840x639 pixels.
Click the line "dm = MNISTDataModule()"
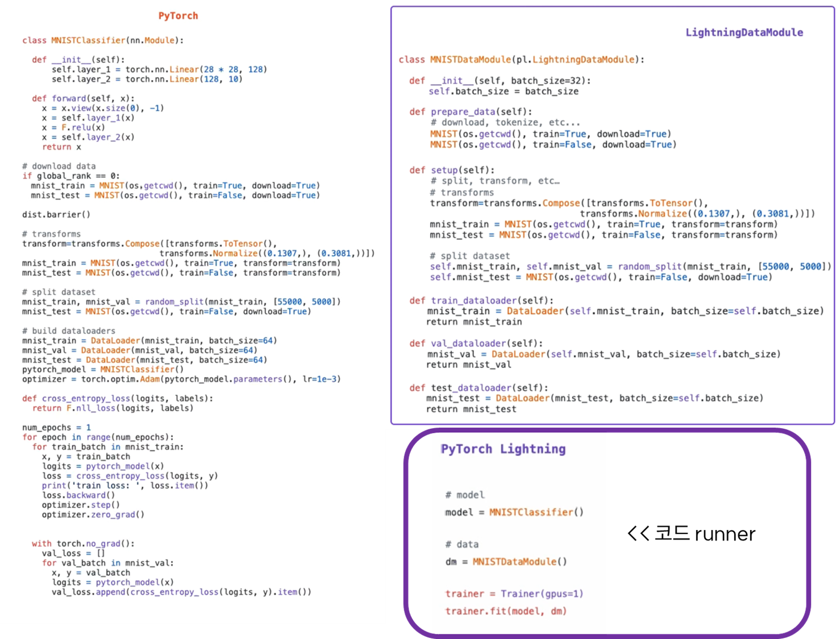point(506,562)
